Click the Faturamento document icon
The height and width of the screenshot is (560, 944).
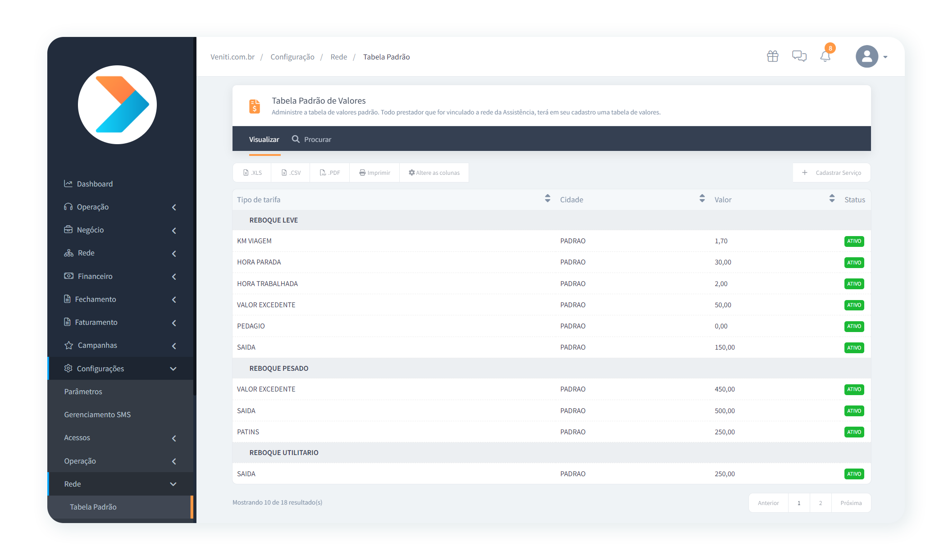(x=67, y=322)
